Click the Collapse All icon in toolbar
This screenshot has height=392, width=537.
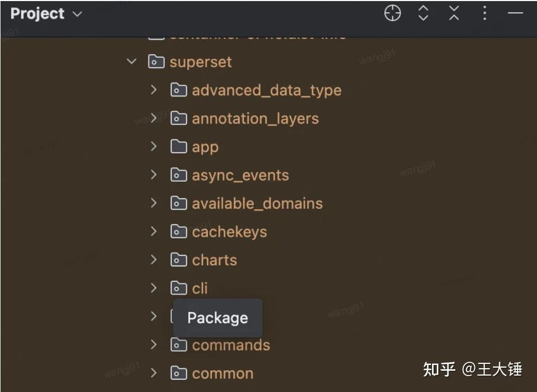(x=453, y=13)
